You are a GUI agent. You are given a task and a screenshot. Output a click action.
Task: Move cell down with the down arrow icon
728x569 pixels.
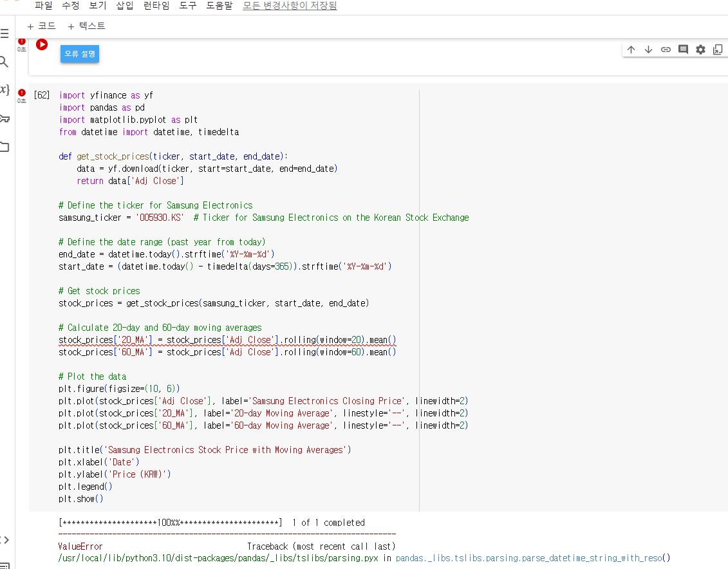click(x=649, y=50)
